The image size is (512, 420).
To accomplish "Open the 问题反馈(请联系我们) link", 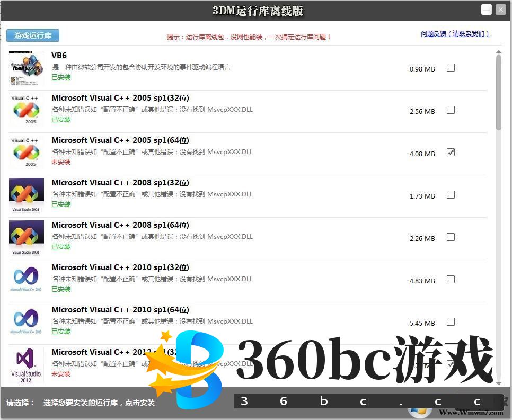I will pos(455,33).
